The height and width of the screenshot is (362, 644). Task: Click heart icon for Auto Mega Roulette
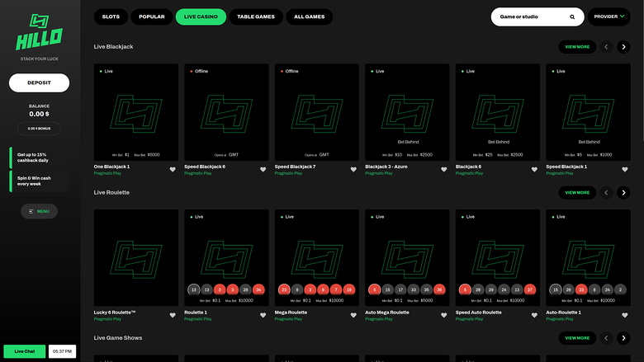444,315
